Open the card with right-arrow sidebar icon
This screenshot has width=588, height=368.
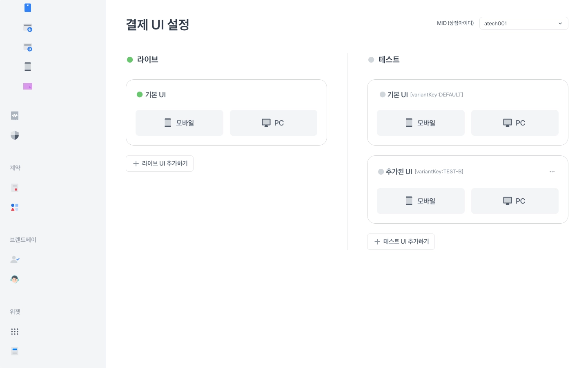point(28,47)
